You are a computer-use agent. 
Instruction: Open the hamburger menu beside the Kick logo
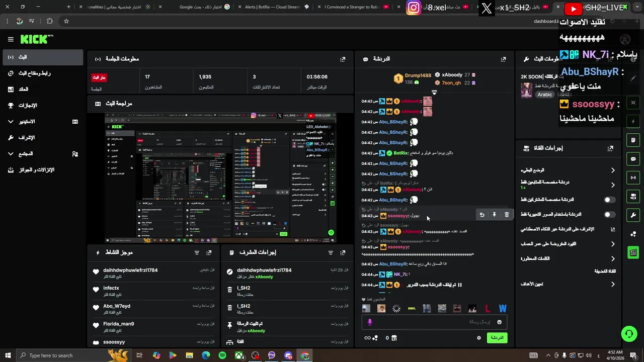point(11,39)
